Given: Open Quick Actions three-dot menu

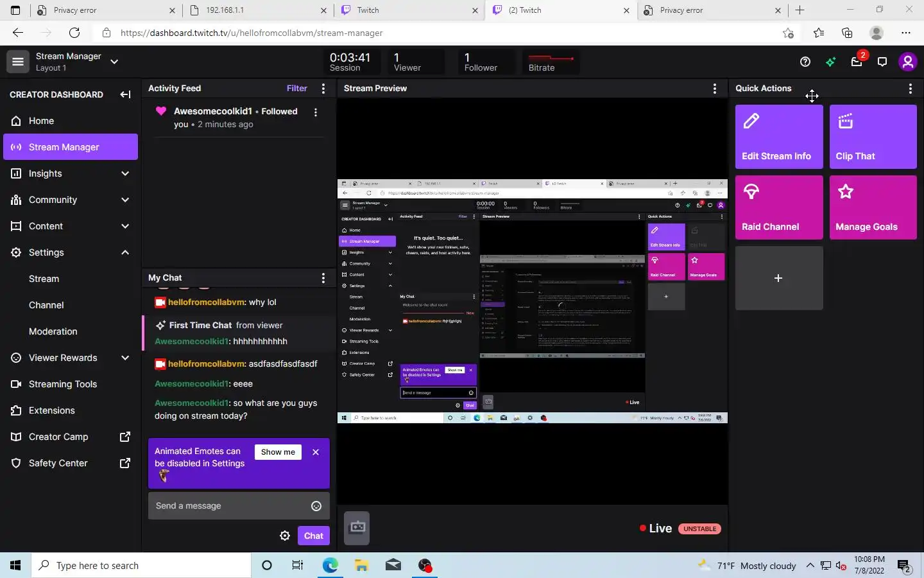Looking at the screenshot, I should [x=910, y=89].
